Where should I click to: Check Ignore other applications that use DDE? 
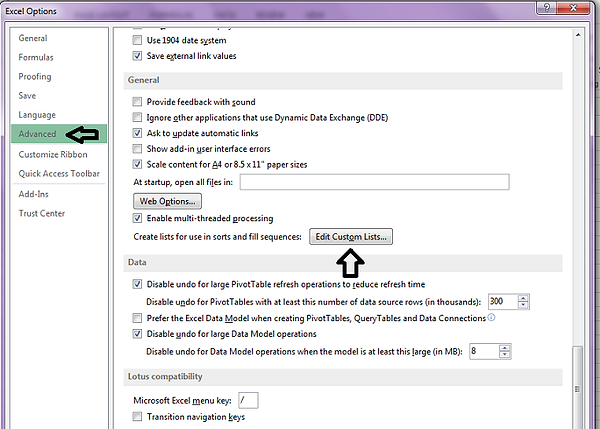click(137, 117)
